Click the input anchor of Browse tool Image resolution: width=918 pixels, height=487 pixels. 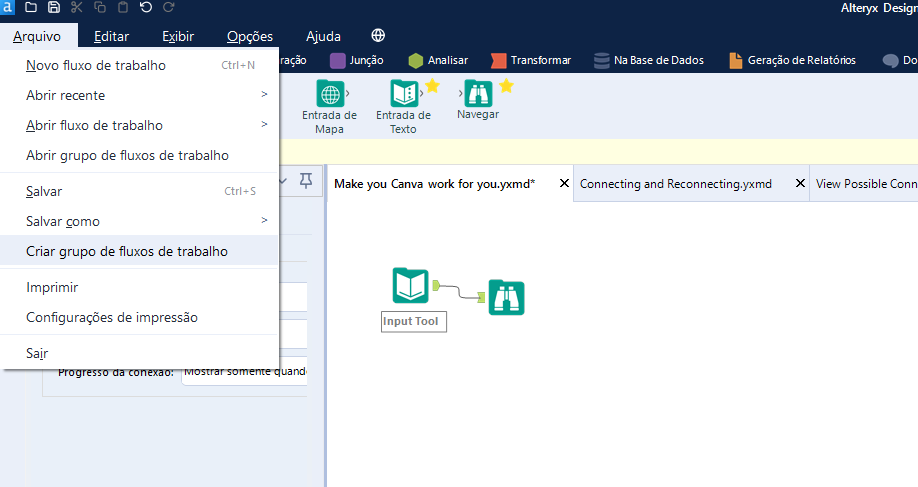pos(481,298)
